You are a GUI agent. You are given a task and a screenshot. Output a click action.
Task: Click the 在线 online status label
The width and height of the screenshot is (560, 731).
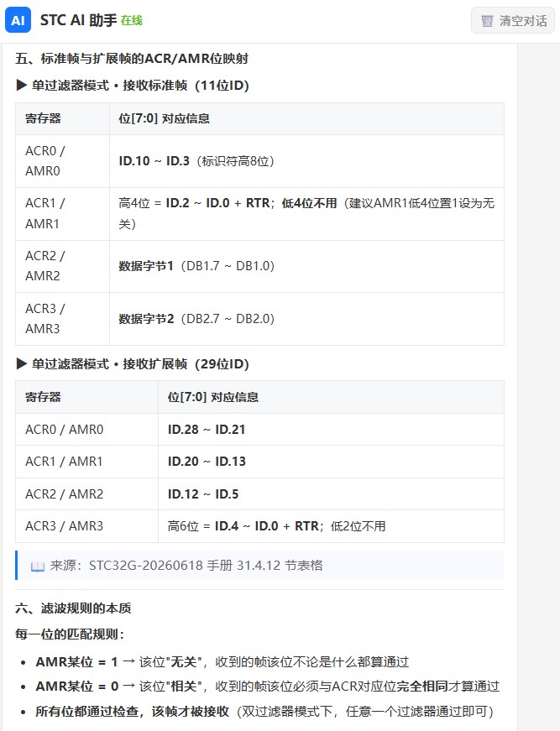132,20
